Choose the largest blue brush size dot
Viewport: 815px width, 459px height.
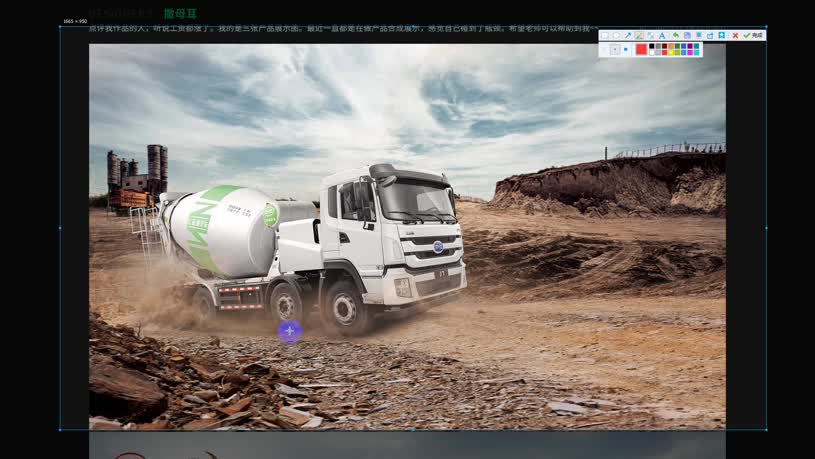click(x=625, y=49)
